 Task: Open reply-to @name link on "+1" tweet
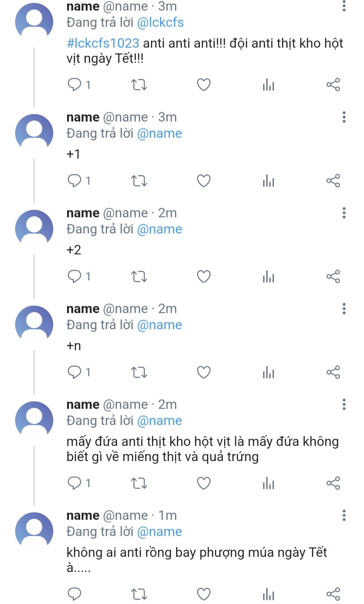(159, 134)
